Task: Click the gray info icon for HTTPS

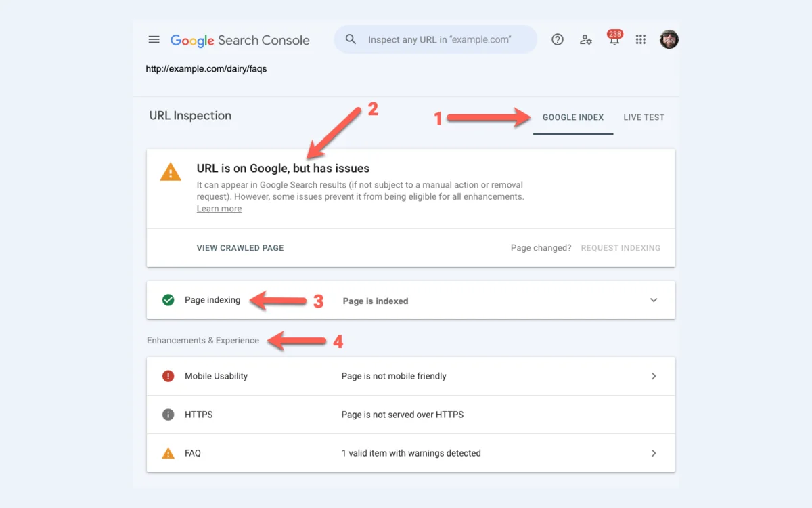Action: (168, 415)
